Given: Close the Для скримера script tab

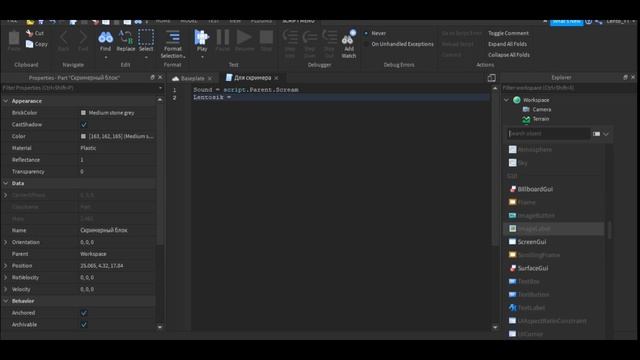Looking at the screenshot, I should coord(276,78).
